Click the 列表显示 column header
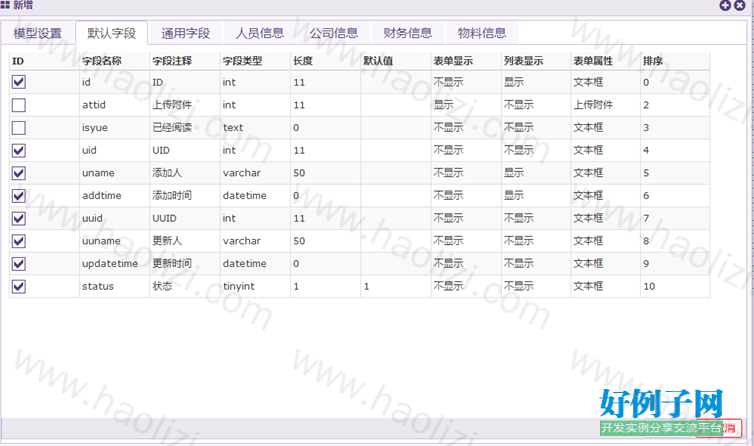 pos(536,61)
